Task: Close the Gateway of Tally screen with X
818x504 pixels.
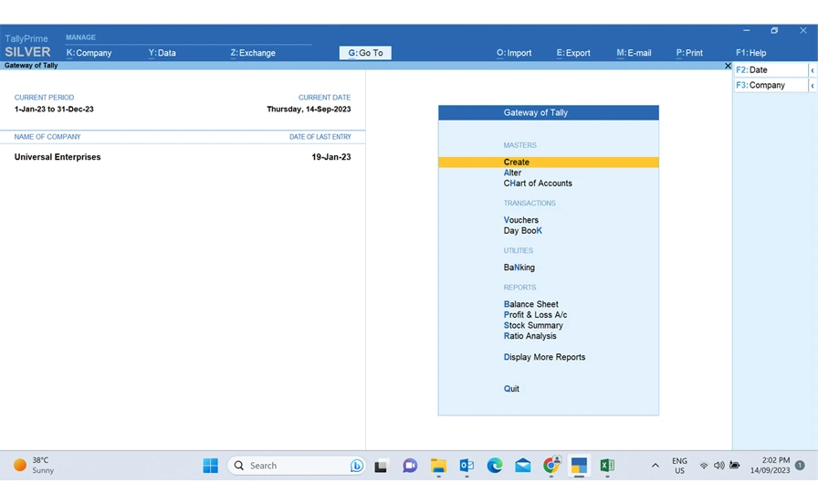Action: click(728, 66)
